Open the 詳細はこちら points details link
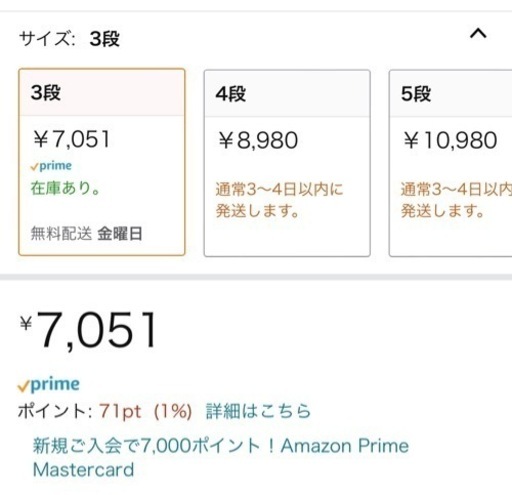Image resolution: width=512 pixels, height=495 pixels. [258, 411]
